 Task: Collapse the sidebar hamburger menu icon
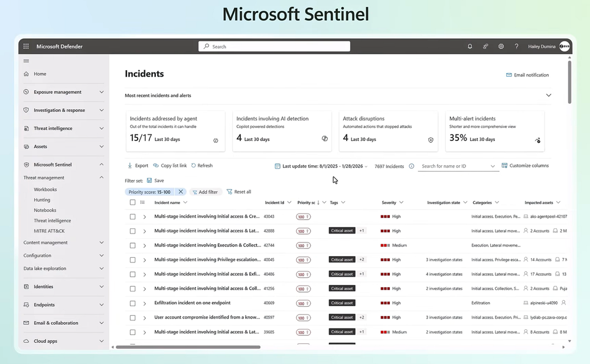[26, 61]
